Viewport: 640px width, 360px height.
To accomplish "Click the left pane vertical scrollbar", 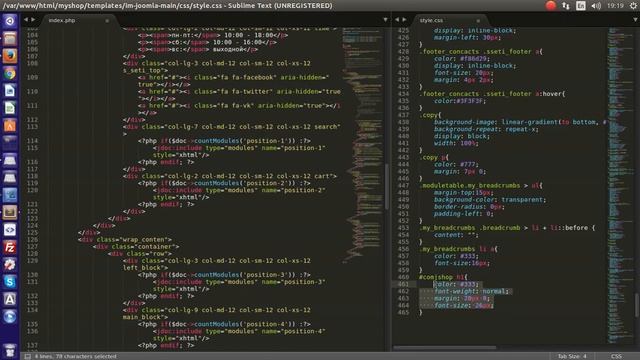I will tap(387, 188).
